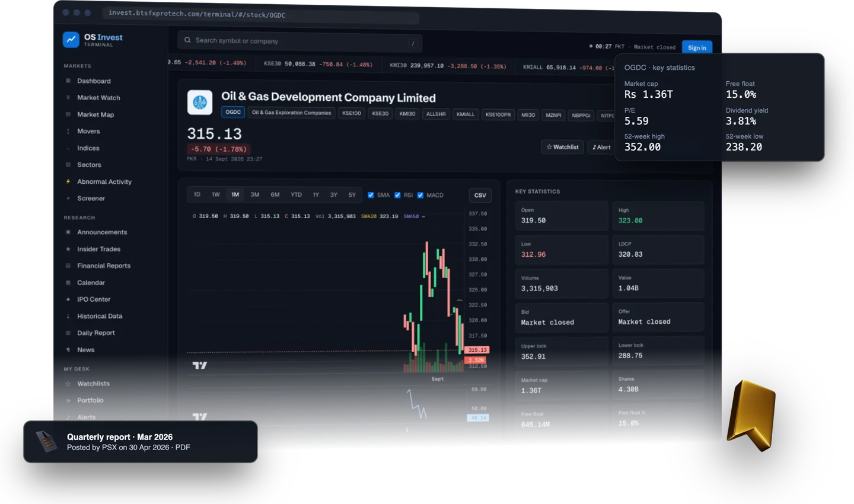The height and width of the screenshot is (504, 854).
Task: Switch chart to 1W timeframe
Action: [216, 194]
